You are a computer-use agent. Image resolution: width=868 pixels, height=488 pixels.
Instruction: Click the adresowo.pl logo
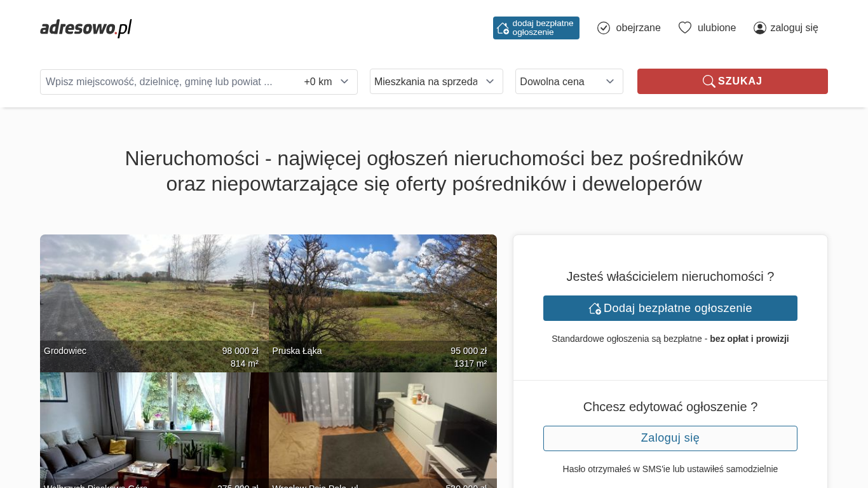coord(86,28)
